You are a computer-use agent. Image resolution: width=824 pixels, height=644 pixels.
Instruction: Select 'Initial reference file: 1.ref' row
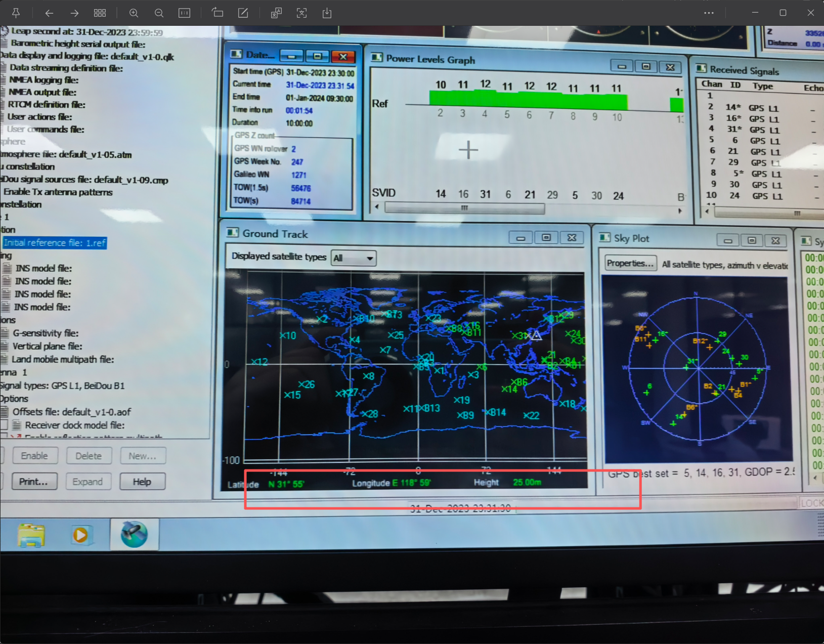55,243
